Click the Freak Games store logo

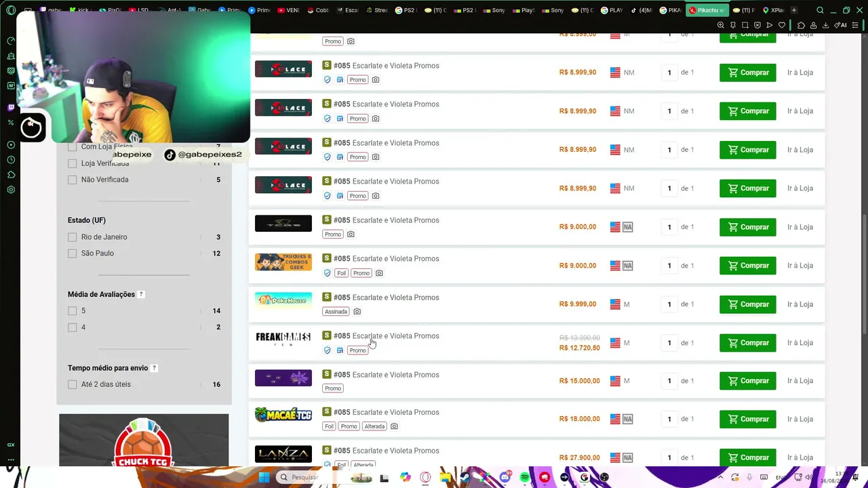283,339
